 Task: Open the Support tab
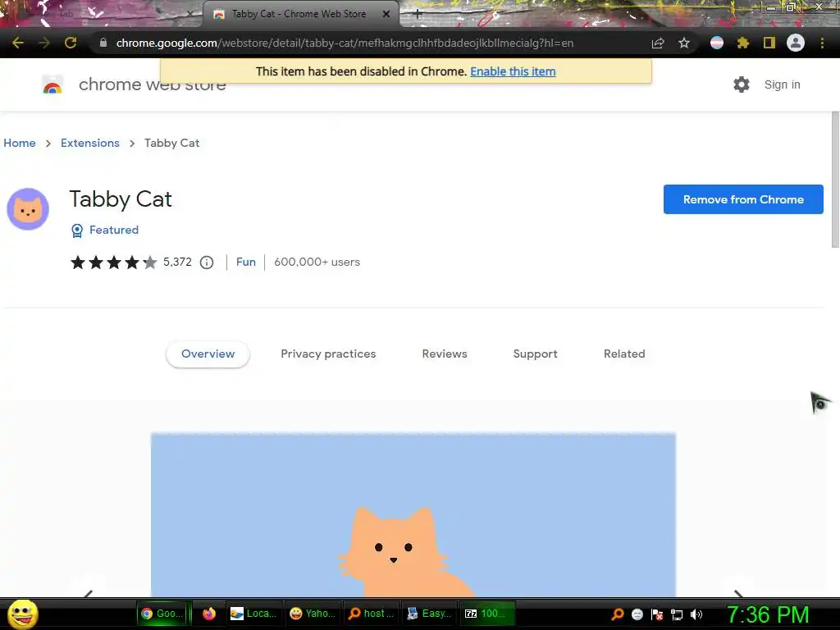[x=535, y=354]
